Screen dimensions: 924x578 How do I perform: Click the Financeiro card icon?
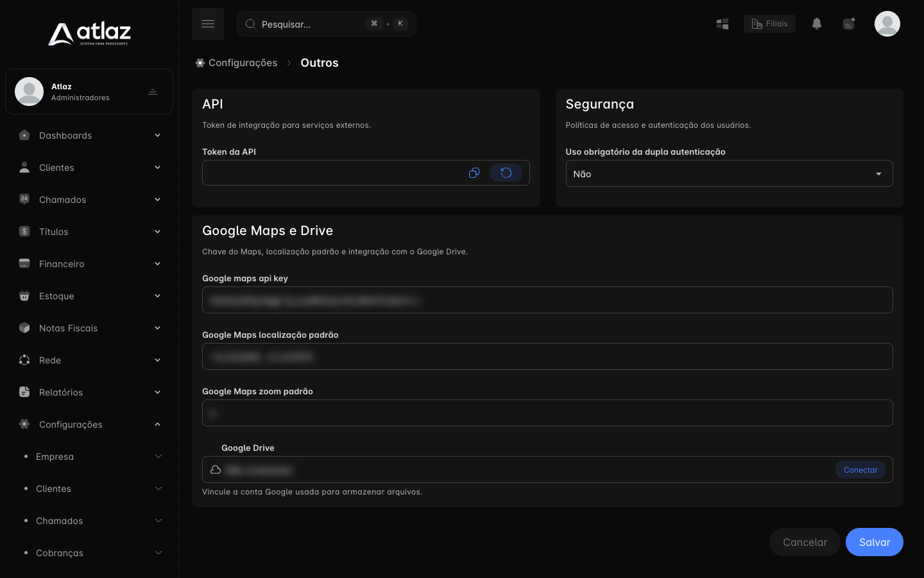(x=24, y=263)
